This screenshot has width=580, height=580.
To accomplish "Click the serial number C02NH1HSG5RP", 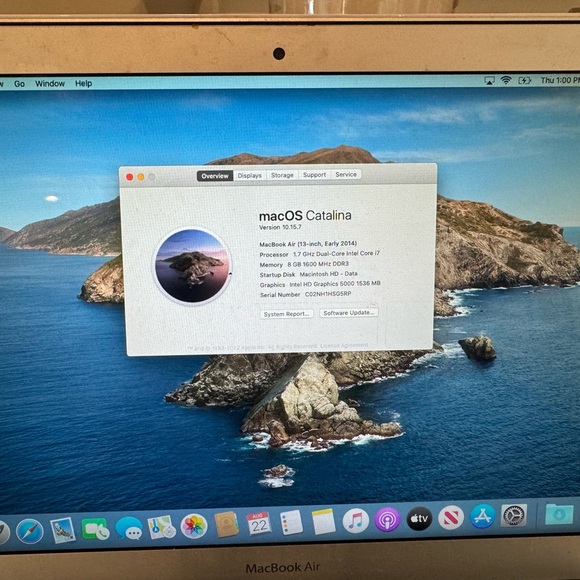I will point(328,294).
